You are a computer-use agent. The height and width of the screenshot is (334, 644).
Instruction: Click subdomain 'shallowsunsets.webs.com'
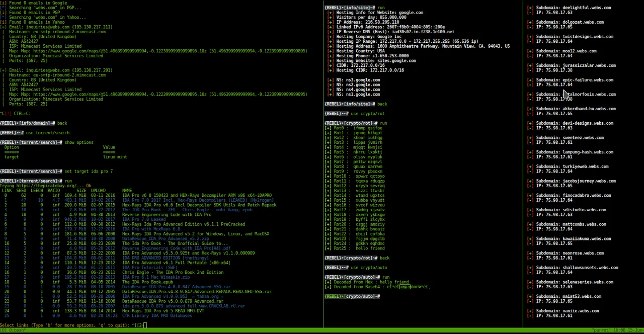pos(577,268)
